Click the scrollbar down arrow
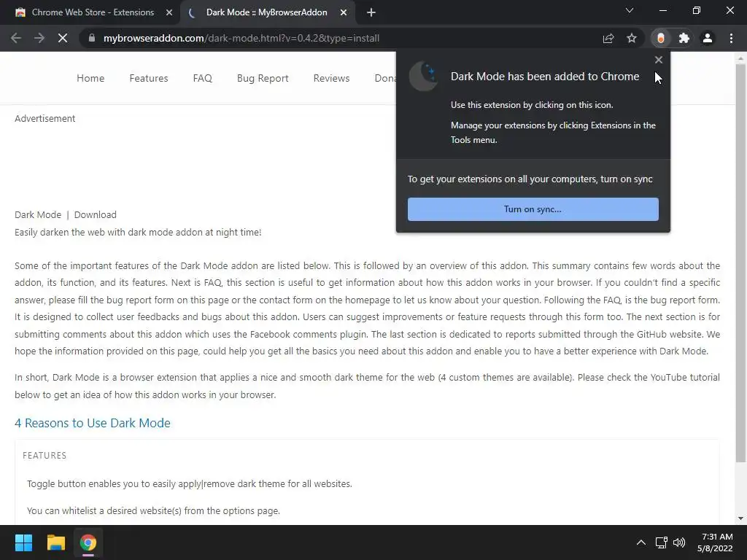Screen dimensions: 747x560 coord(740,518)
